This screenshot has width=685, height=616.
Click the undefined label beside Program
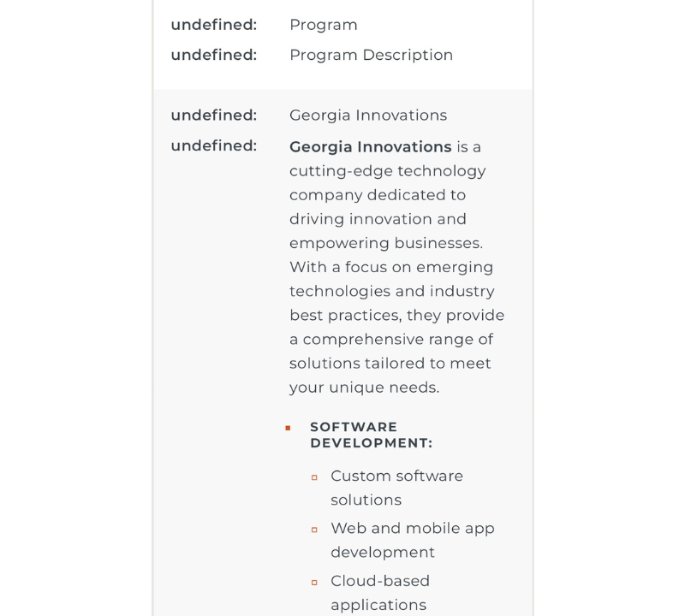[x=213, y=25]
